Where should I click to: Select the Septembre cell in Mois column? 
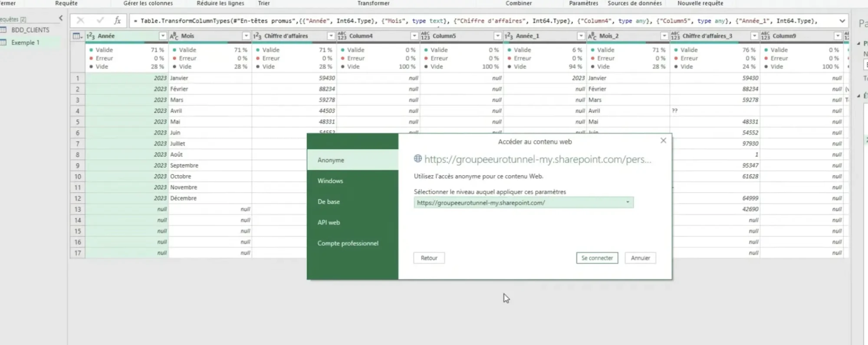click(210, 166)
